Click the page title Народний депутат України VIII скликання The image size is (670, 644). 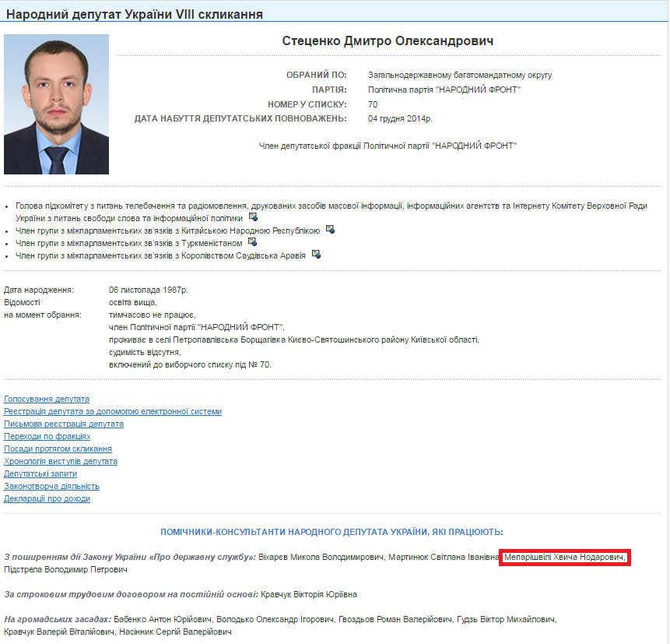point(135,14)
